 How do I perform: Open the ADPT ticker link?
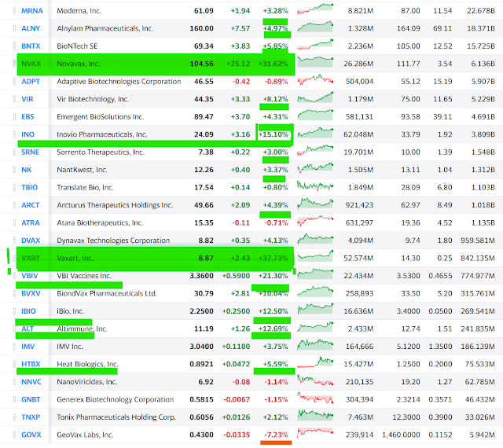click(x=31, y=82)
